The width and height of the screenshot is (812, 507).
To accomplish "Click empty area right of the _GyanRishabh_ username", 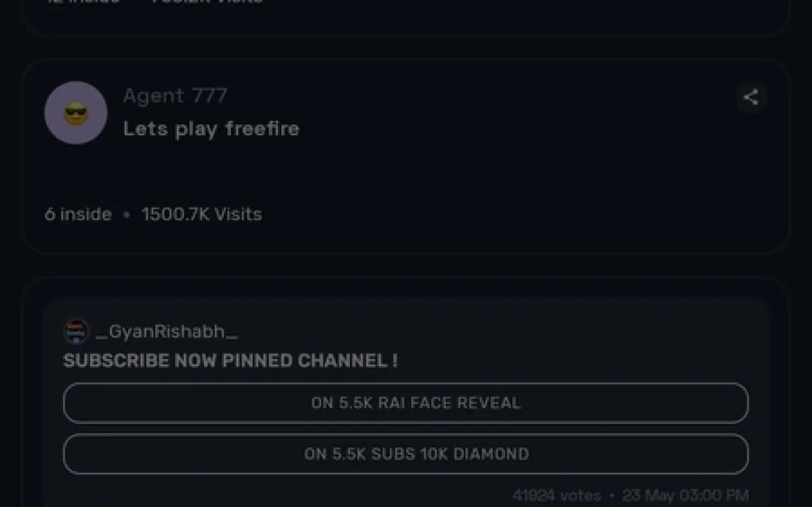I will 496,331.
